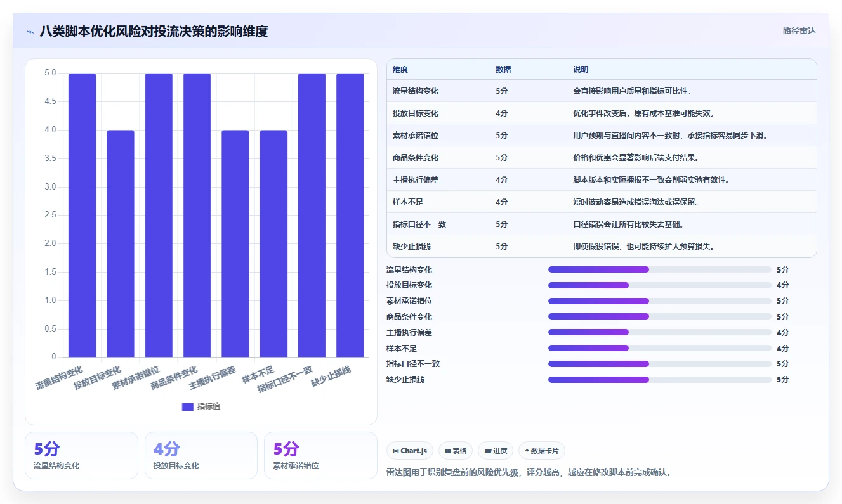This screenshot has height=504, width=842.
Task: Click the 维度 column header
Action: click(x=400, y=69)
